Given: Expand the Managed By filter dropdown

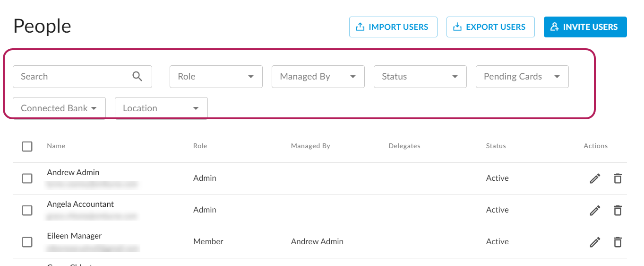Looking at the screenshot, I should pos(318,77).
